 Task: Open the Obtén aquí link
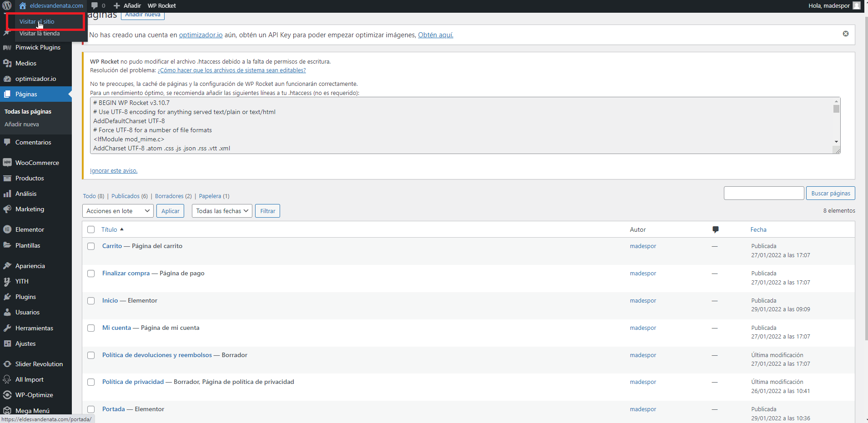click(436, 35)
